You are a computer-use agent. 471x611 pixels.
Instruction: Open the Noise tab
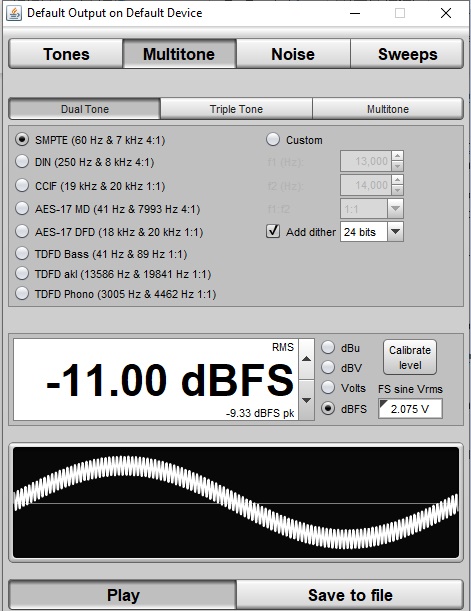[x=293, y=54]
